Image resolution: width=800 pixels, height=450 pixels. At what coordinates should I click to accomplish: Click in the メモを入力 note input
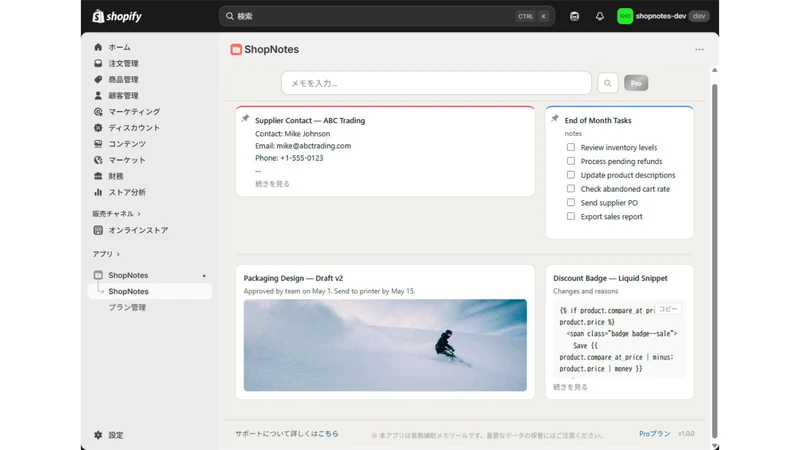click(x=436, y=83)
